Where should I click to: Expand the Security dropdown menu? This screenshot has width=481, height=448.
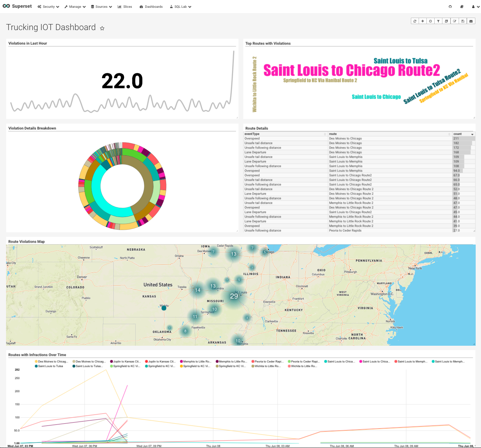pyautogui.click(x=49, y=7)
